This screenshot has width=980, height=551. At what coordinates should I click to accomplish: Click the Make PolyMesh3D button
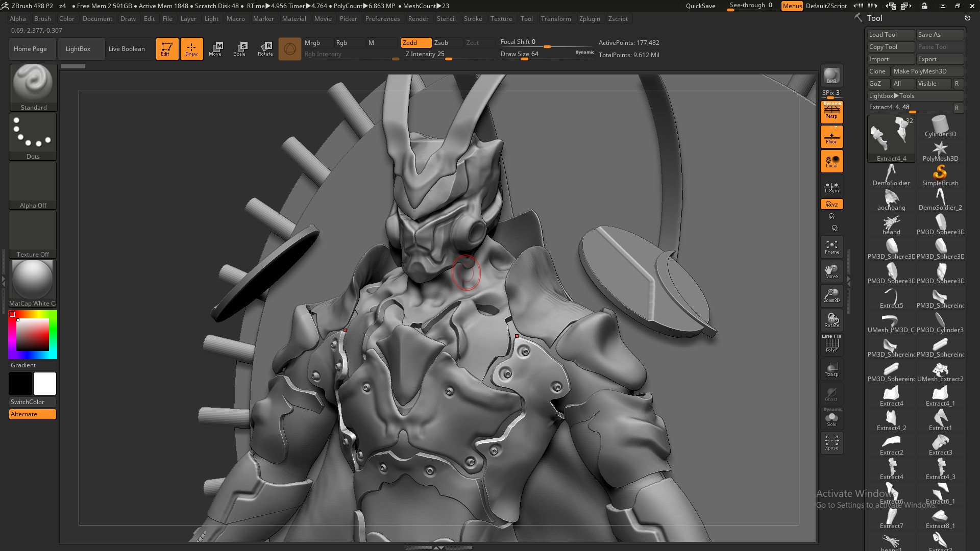pyautogui.click(x=927, y=71)
